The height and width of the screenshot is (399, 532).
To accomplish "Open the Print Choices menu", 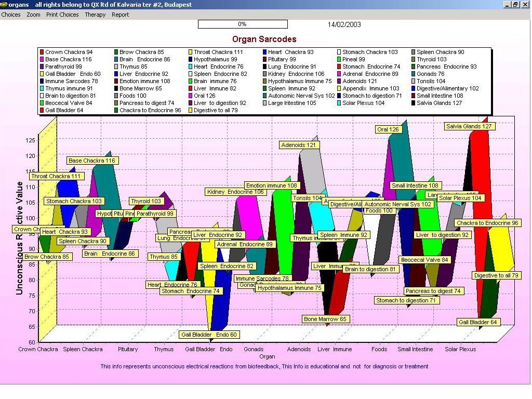I will [x=62, y=15].
